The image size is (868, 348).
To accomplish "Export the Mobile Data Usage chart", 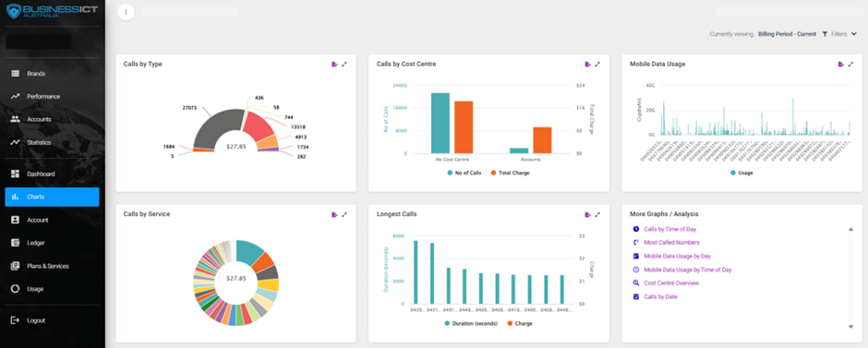I will click(840, 65).
